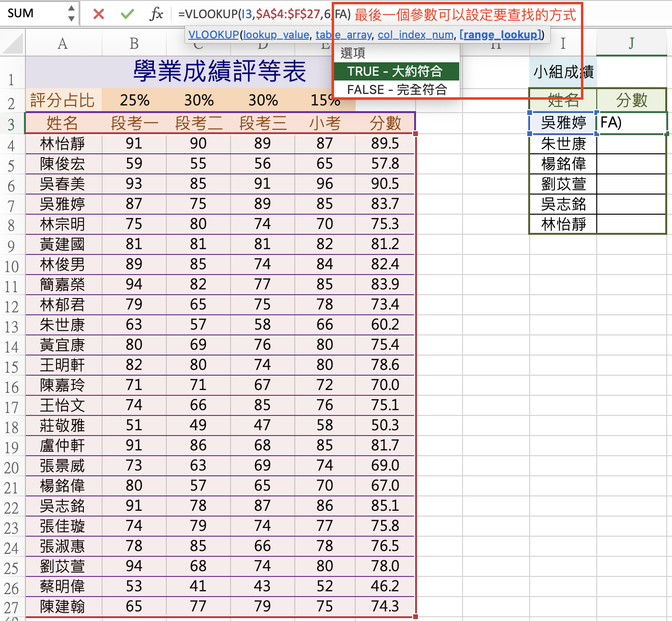Click the 25% weighting cell
This screenshot has width=672, height=621.
pos(134,100)
